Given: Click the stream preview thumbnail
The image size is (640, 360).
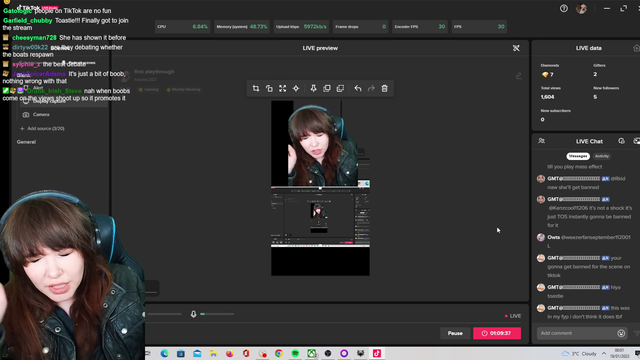Looking at the screenshot, I should pyautogui.click(x=320, y=188).
